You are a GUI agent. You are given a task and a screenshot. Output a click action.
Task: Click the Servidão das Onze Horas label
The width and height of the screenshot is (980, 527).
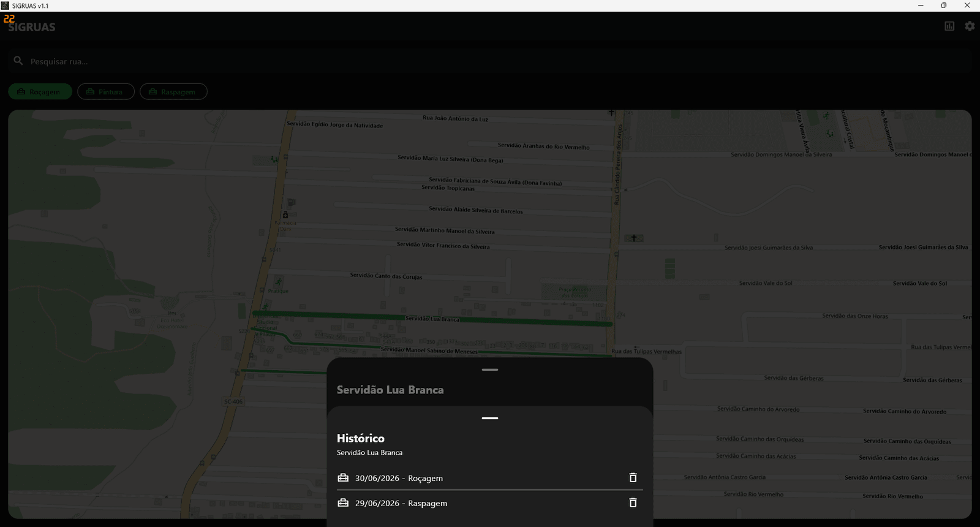pyautogui.click(x=855, y=316)
